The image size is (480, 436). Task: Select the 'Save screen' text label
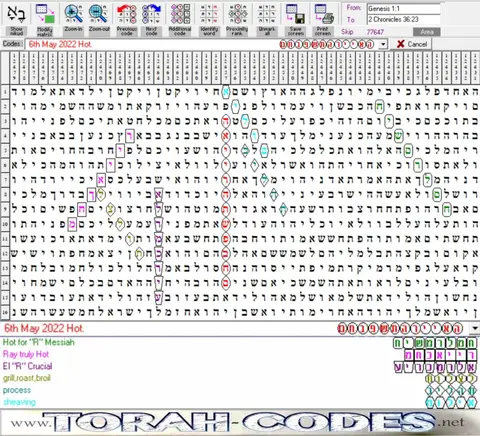pos(296,31)
